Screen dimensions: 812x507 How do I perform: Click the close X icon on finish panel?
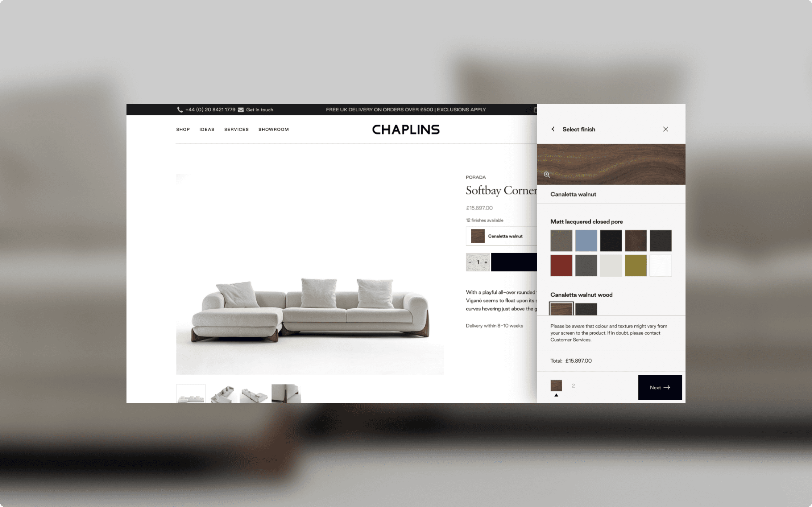pyautogui.click(x=665, y=129)
